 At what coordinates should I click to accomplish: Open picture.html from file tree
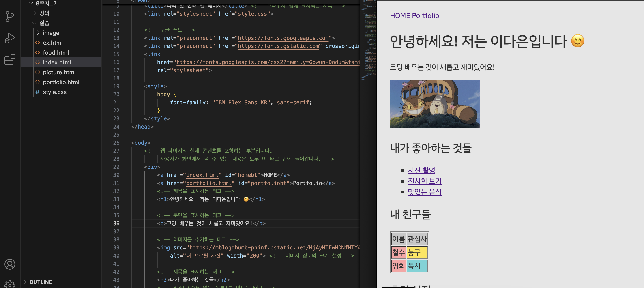pos(59,72)
